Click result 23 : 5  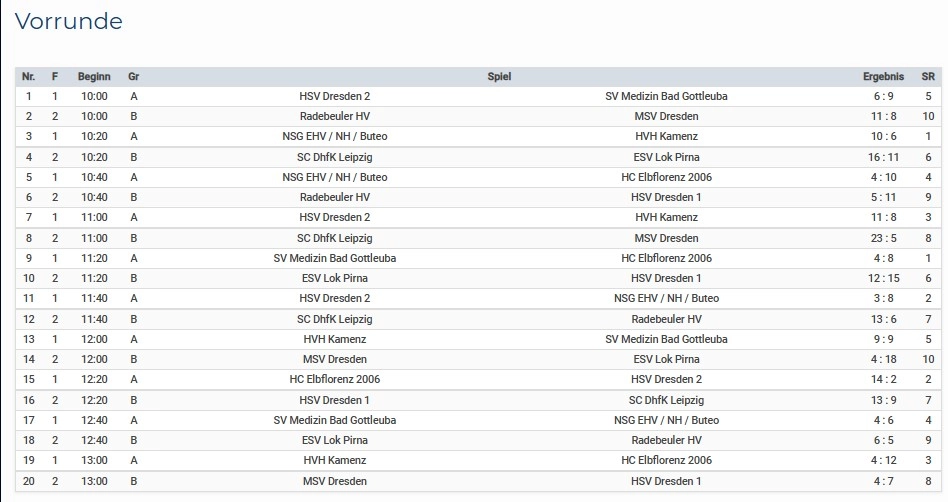883,238
